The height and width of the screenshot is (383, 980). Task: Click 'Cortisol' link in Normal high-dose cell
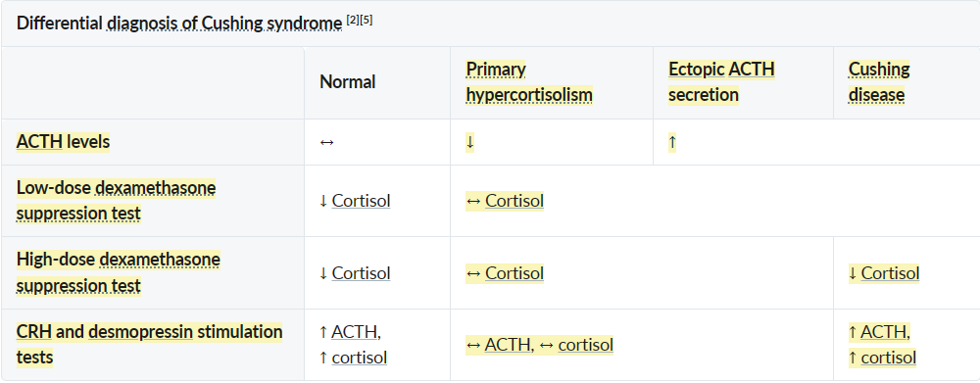click(362, 273)
